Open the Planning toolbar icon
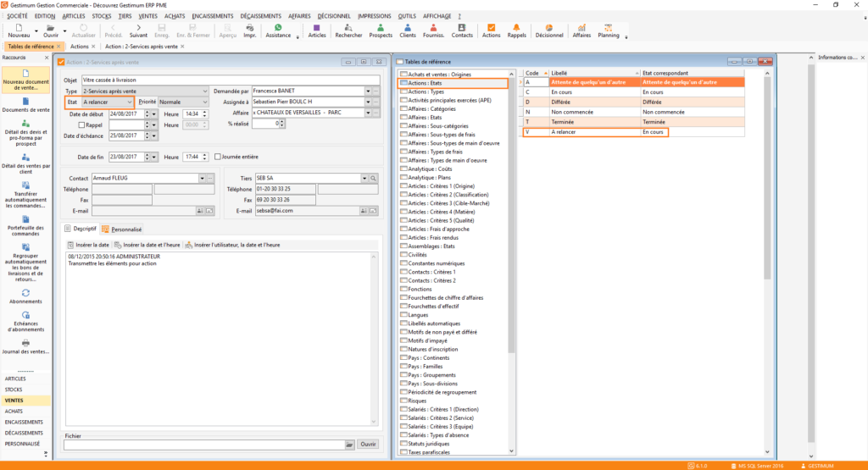This screenshot has width=868, height=470. 608,28
